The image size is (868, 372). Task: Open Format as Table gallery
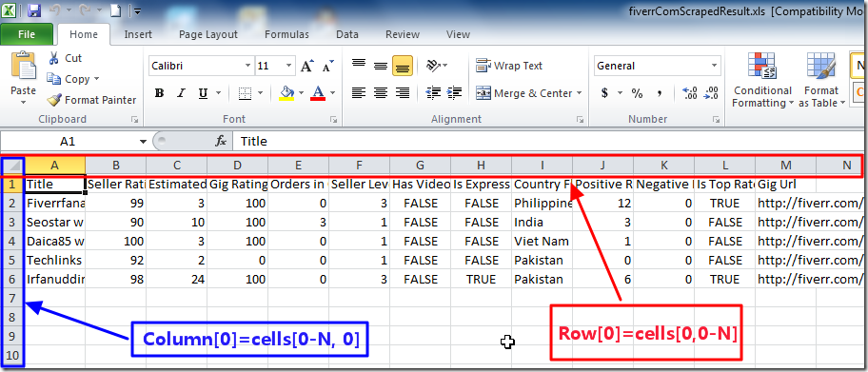pyautogui.click(x=821, y=80)
